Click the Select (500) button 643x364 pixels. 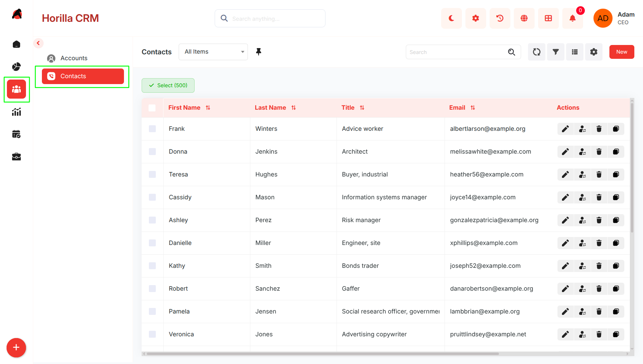[x=168, y=85]
